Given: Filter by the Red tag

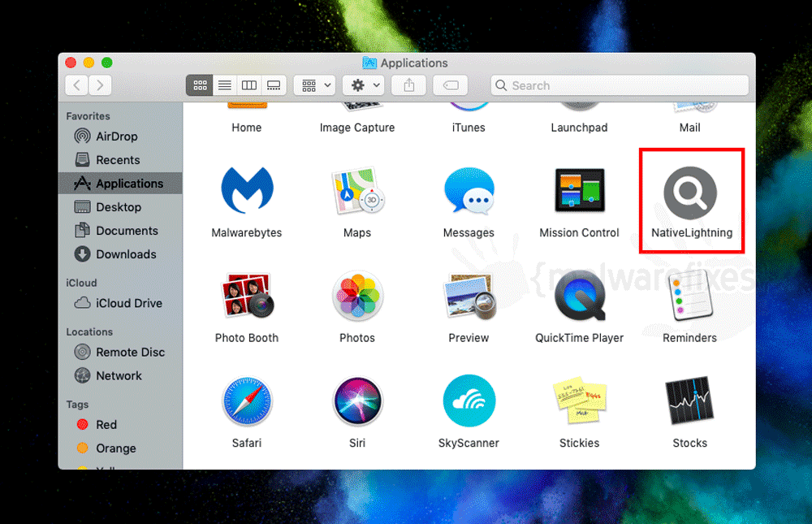Looking at the screenshot, I should [x=120, y=425].
